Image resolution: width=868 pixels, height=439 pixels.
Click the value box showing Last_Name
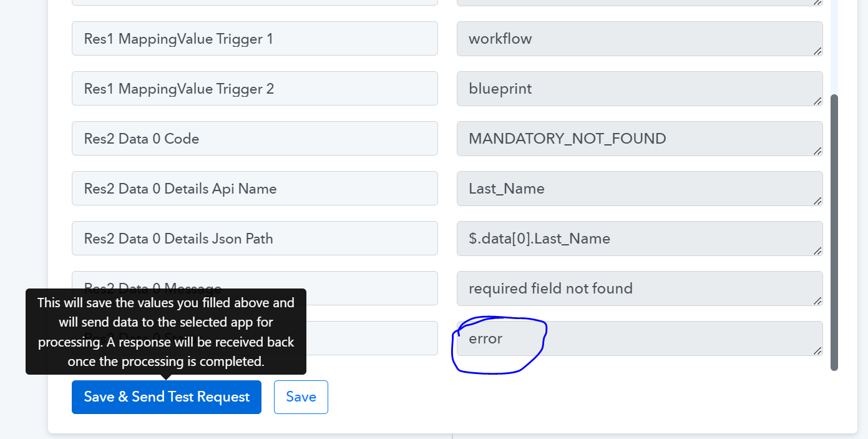point(640,189)
